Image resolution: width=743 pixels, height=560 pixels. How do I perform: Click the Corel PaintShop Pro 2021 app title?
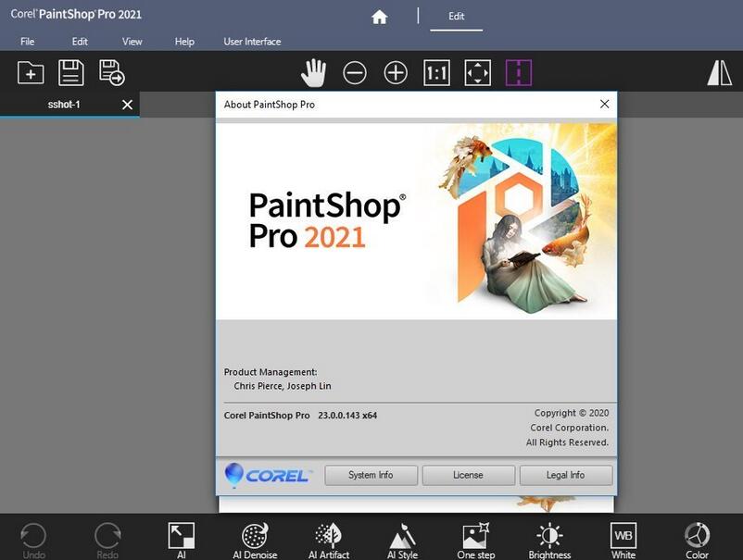(76, 14)
